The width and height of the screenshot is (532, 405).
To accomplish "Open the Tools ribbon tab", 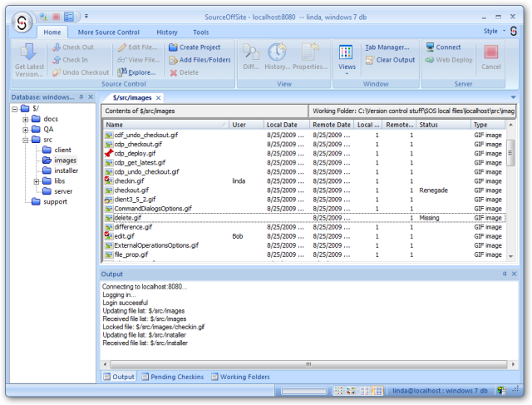I will click(201, 32).
